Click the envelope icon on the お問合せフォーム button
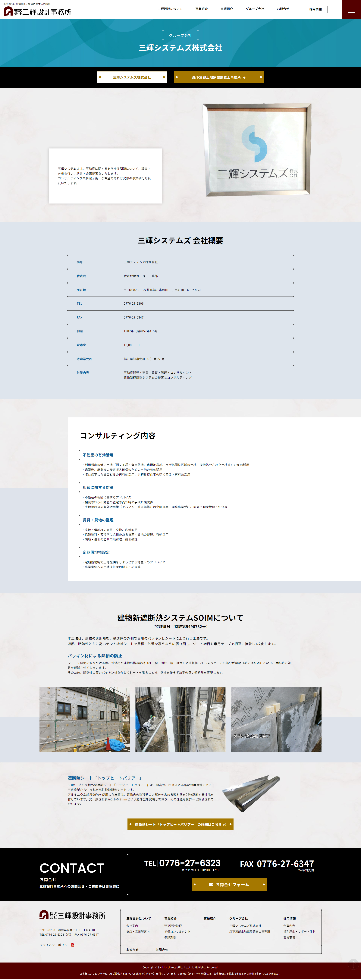 [212, 884]
